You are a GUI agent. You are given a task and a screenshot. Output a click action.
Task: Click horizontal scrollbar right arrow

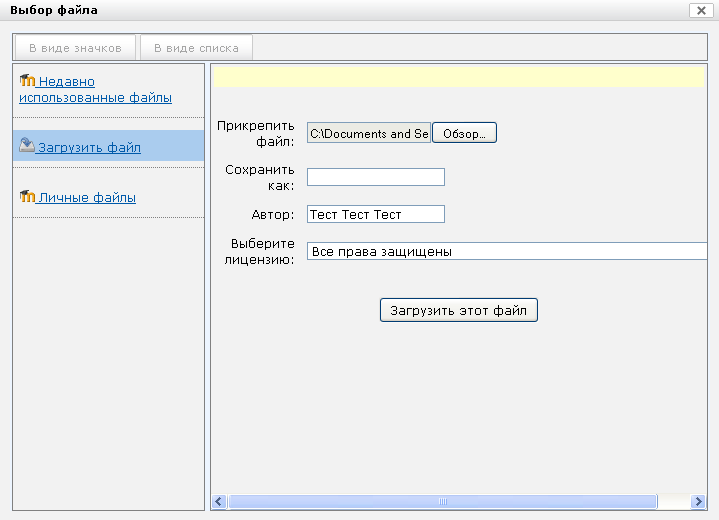click(x=698, y=502)
